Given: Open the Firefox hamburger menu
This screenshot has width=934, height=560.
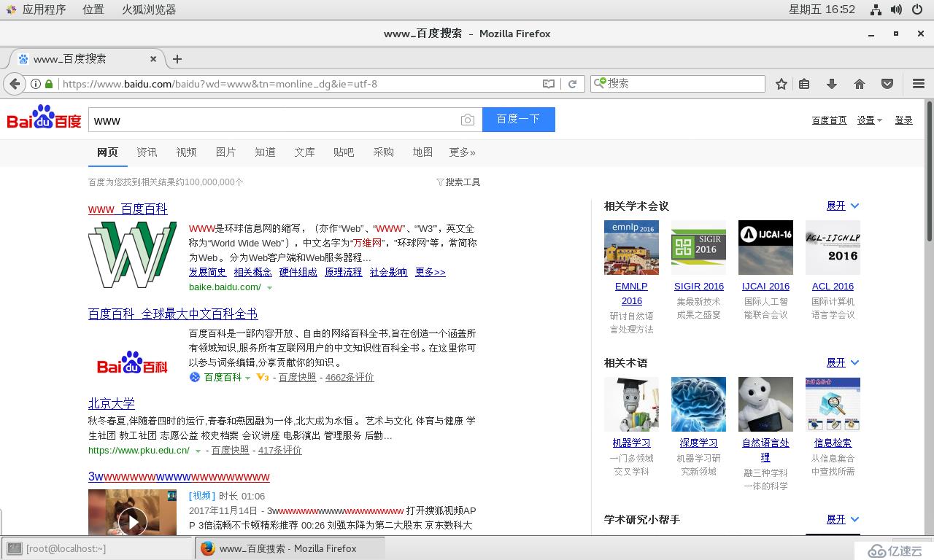Looking at the screenshot, I should pos(919,84).
